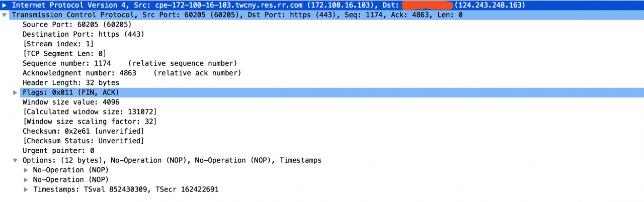Image resolution: width=644 pixels, height=202 pixels.
Task: Select the TCP Segment Len: 0 row
Action: tap(64, 53)
